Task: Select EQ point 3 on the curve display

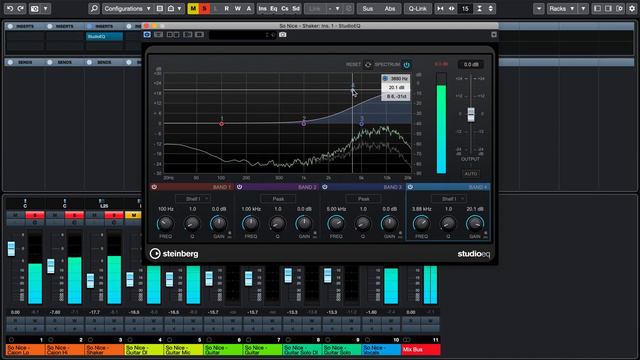Action: [362, 124]
